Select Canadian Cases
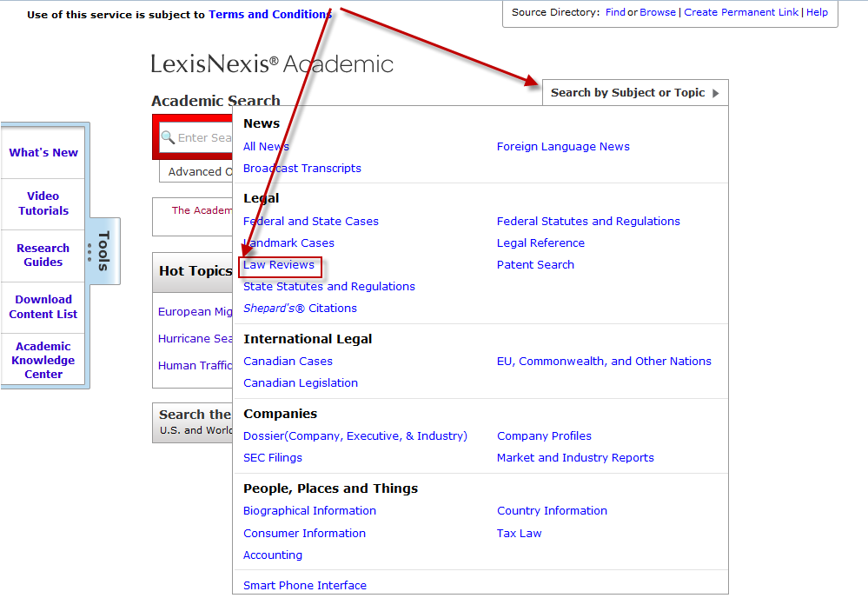868x598 pixels. pos(288,361)
